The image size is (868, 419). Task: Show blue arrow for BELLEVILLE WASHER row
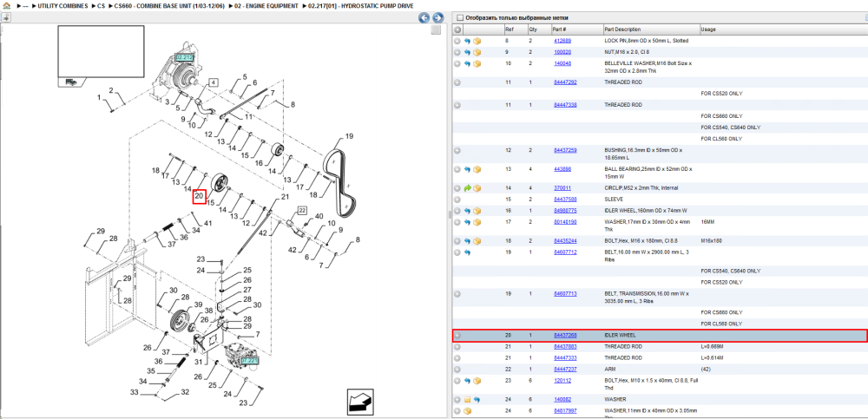point(467,63)
